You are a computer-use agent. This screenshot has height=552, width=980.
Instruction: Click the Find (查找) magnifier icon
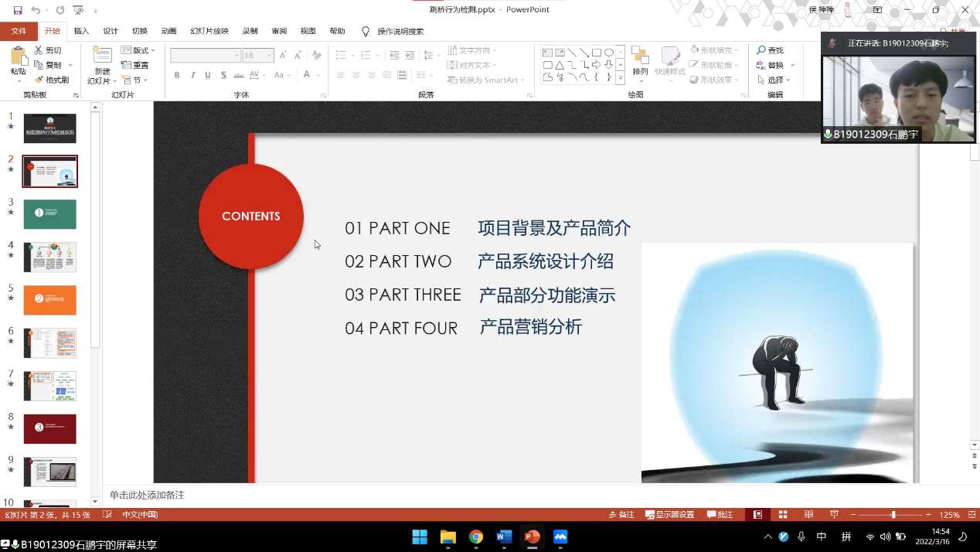pyautogui.click(x=761, y=50)
